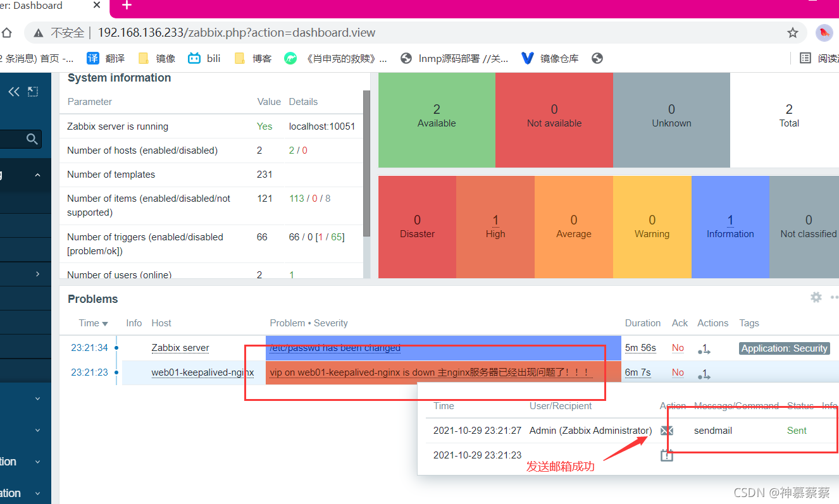Open the 23:21:34 problem time link
This screenshot has height=504, width=839.
(x=89, y=348)
